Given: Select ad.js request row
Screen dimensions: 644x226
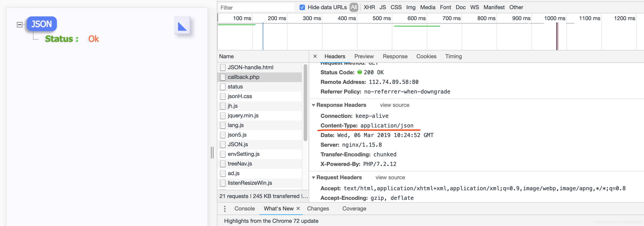Looking at the screenshot, I should coord(260,173).
